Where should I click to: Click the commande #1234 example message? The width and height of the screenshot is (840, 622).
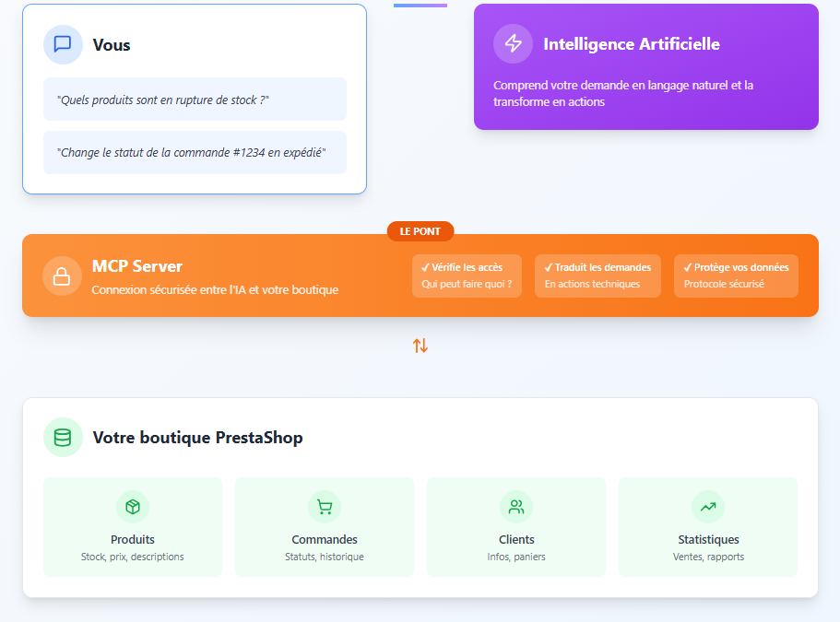coord(195,152)
